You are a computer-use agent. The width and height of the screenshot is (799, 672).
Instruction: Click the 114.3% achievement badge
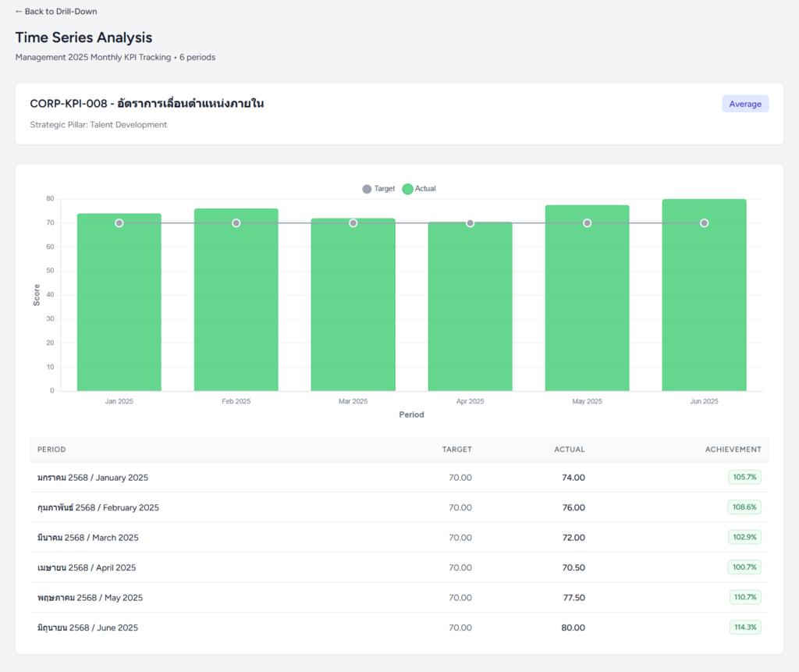744,628
